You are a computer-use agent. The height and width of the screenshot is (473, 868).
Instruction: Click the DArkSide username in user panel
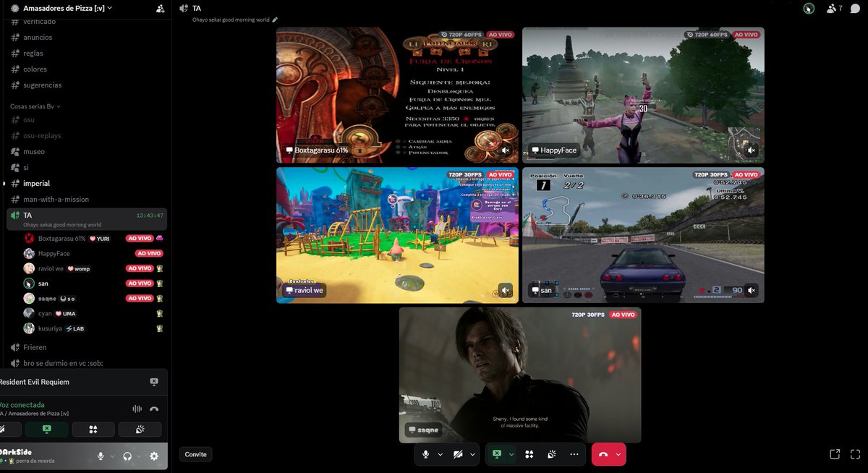pyautogui.click(x=16, y=452)
